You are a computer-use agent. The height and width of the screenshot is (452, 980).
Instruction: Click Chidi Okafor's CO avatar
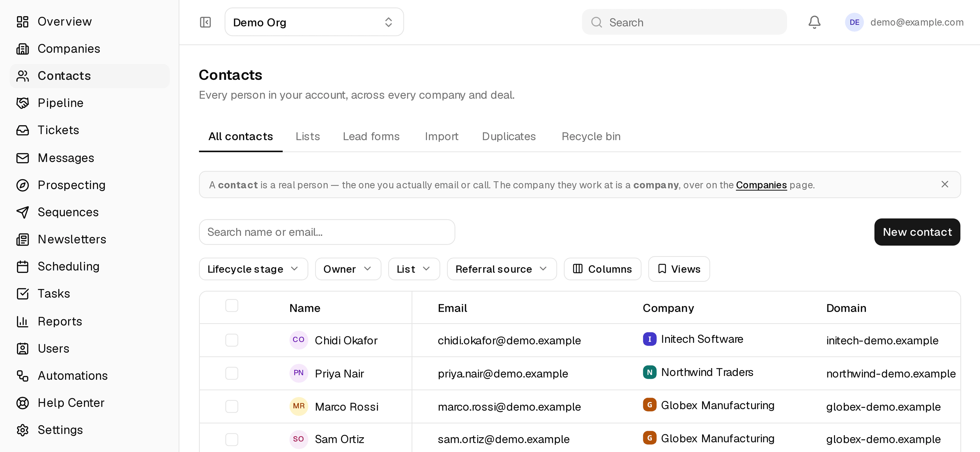tap(299, 340)
